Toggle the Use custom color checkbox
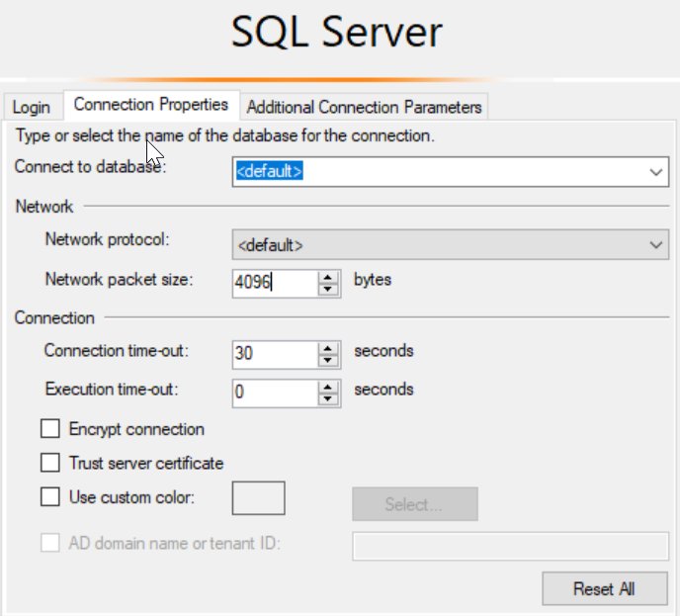 [50, 497]
